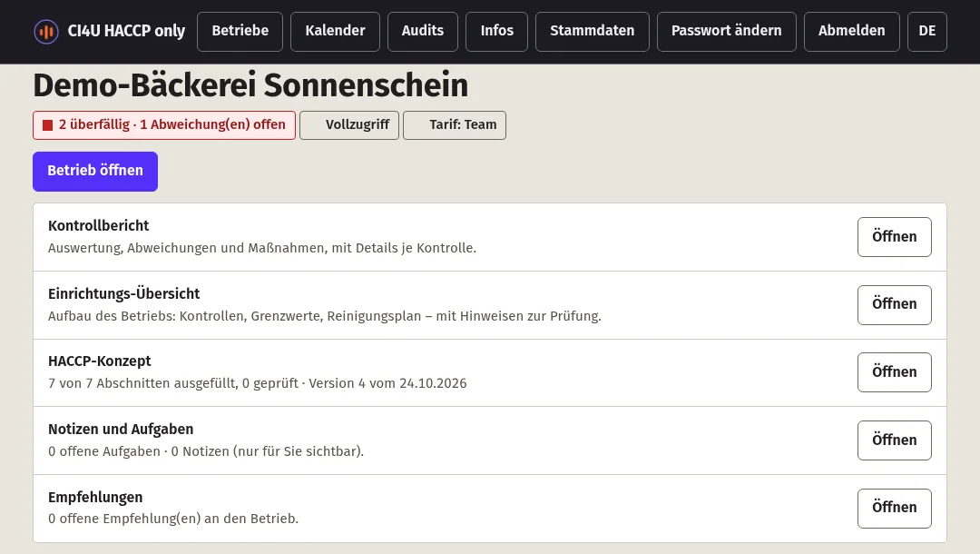Viewport: 980px width, 554px height.
Task: Click the CI4U HACCP only logo icon
Action: click(46, 31)
